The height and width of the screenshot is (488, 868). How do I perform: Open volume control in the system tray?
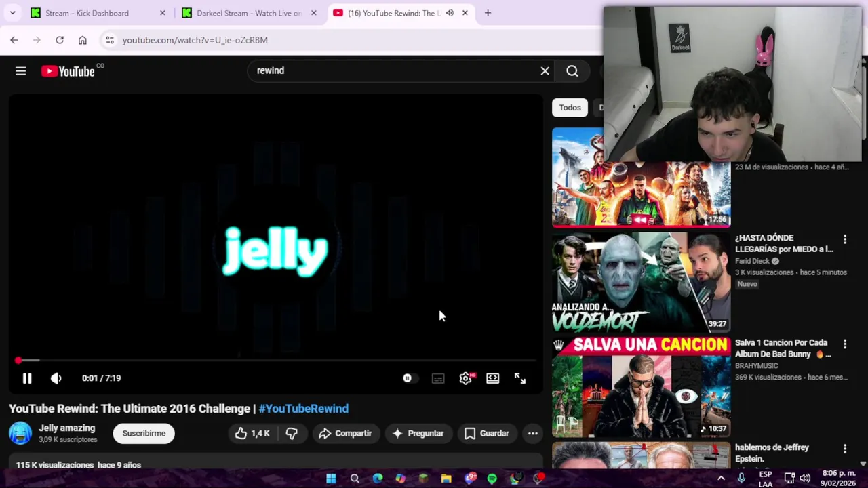tap(805, 479)
